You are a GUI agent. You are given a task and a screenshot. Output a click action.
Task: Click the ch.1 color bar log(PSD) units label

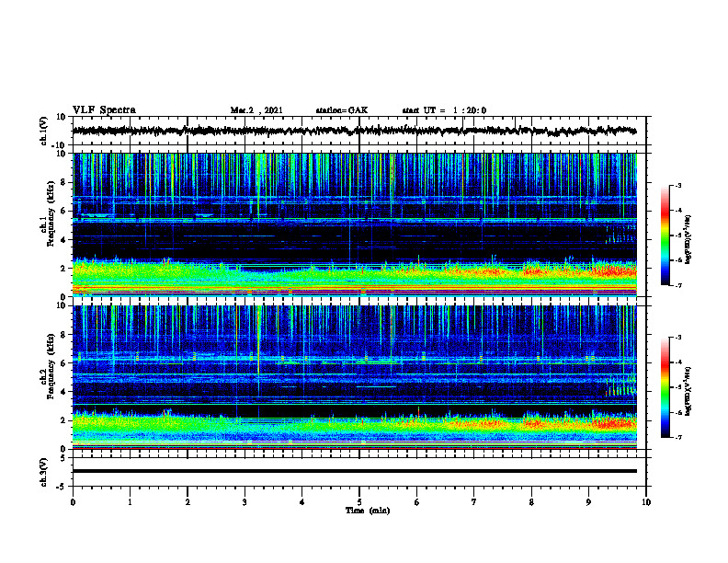click(688, 239)
